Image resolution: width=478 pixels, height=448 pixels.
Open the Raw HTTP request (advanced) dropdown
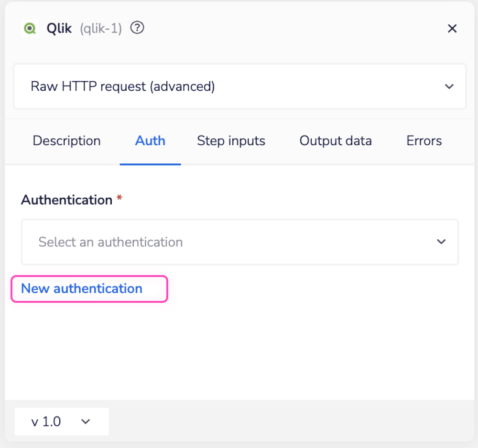pyautogui.click(x=239, y=86)
